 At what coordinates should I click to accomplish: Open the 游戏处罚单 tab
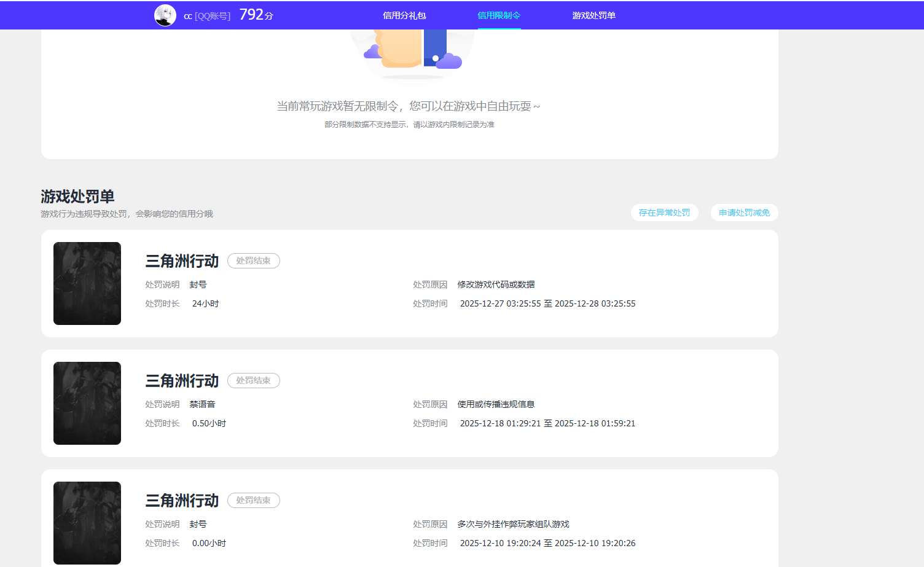[593, 15]
